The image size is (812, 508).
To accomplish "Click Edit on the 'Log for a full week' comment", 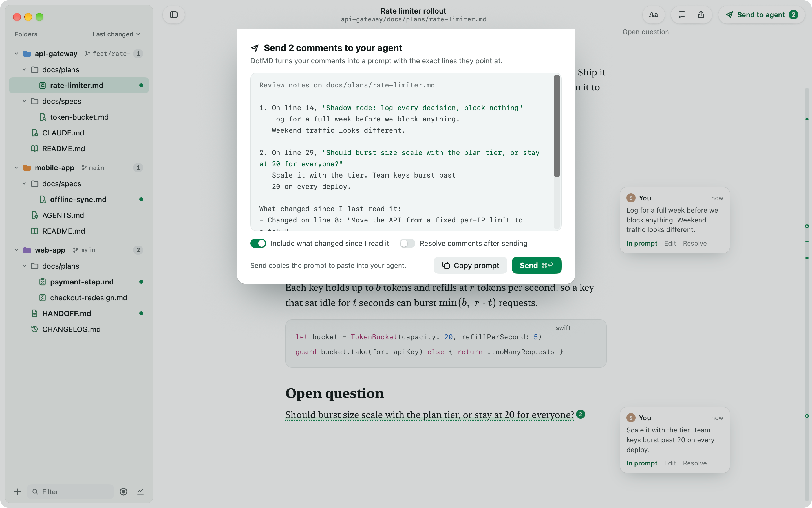I will (670, 243).
